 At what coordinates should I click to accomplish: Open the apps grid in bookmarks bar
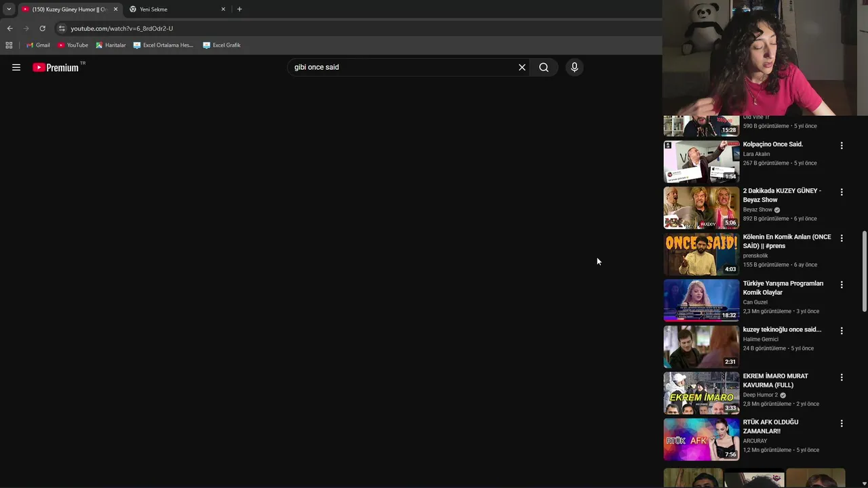(x=9, y=45)
